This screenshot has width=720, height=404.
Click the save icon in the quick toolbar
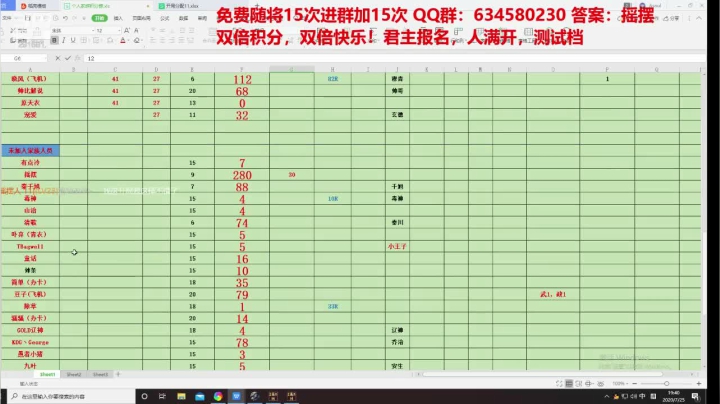[x=28, y=18]
